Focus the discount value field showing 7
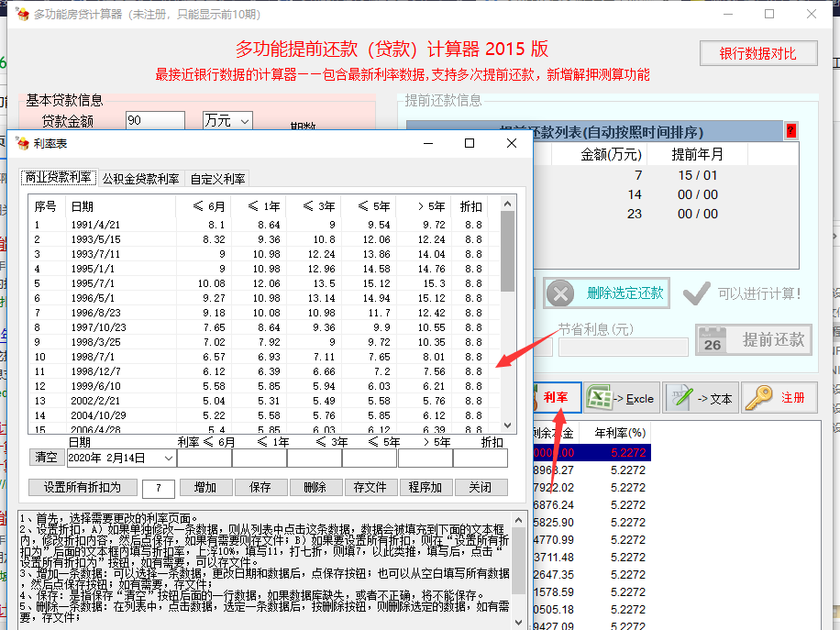Viewport: 840px width, 630px height. pyautogui.click(x=159, y=488)
